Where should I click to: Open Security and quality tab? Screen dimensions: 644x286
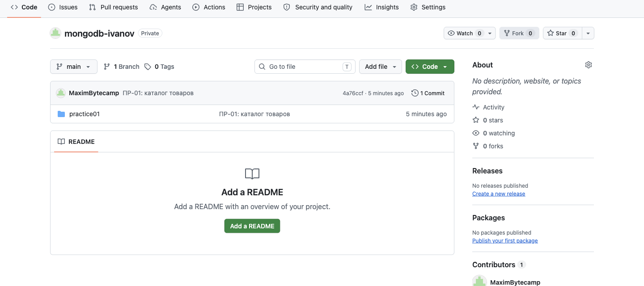318,7
